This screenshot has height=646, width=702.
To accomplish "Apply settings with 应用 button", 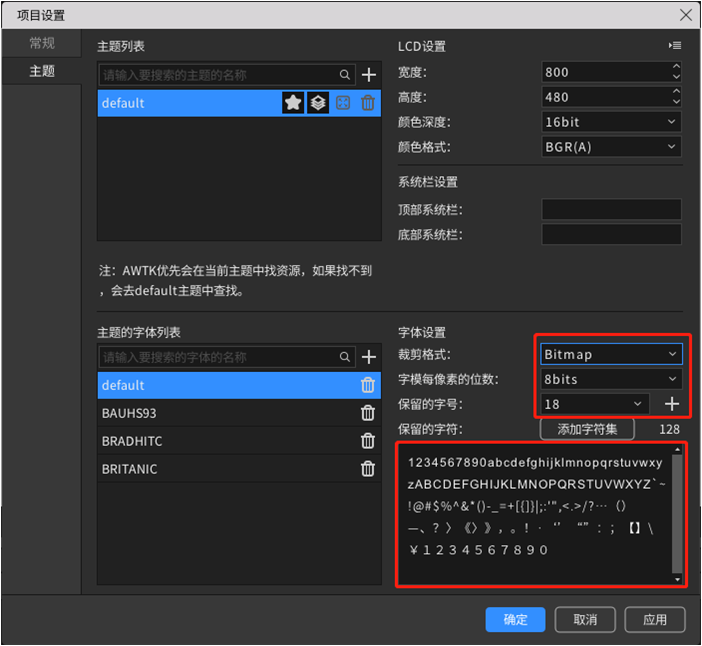I will 655,620.
